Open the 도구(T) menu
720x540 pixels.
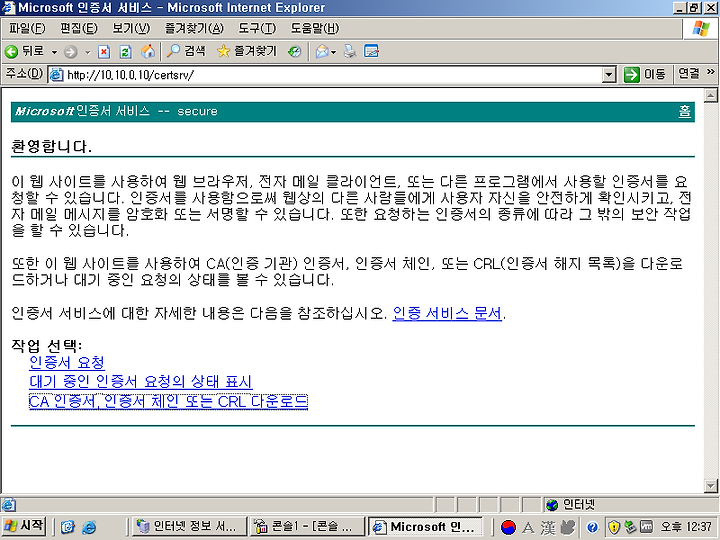(x=257, y=28)
